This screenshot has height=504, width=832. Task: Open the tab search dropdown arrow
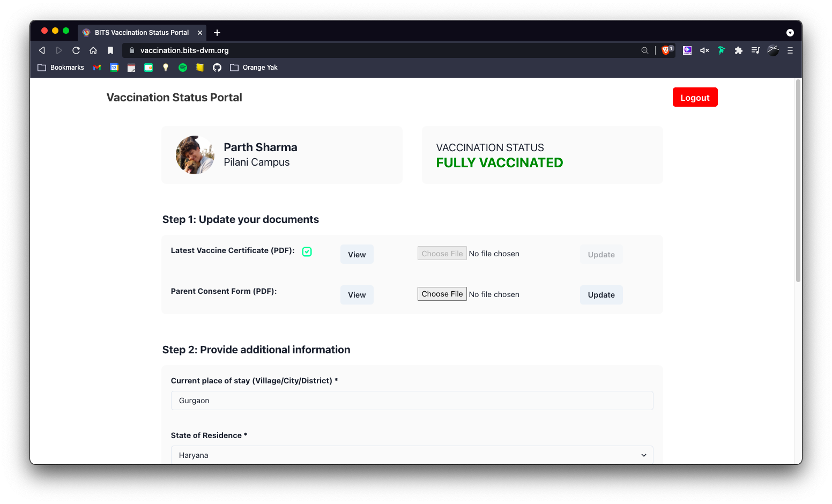pyautogui.click(x=790, y=33)
